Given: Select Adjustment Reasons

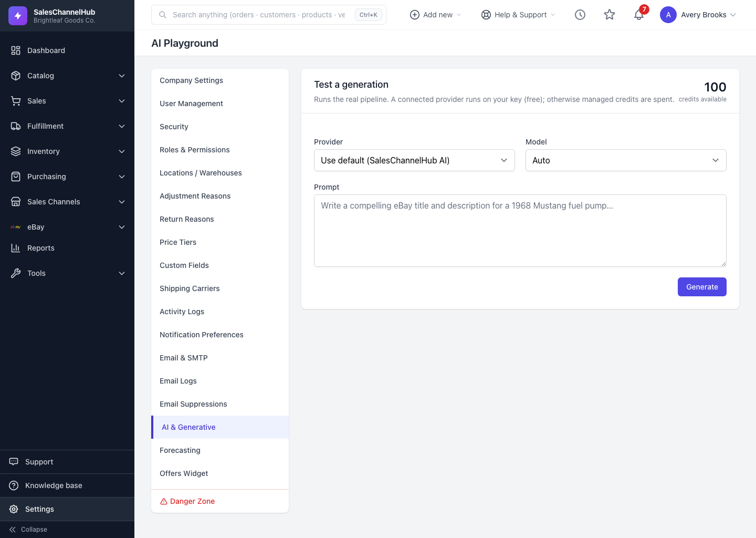Looking at the screenshot, I should (x=220, y=196).
